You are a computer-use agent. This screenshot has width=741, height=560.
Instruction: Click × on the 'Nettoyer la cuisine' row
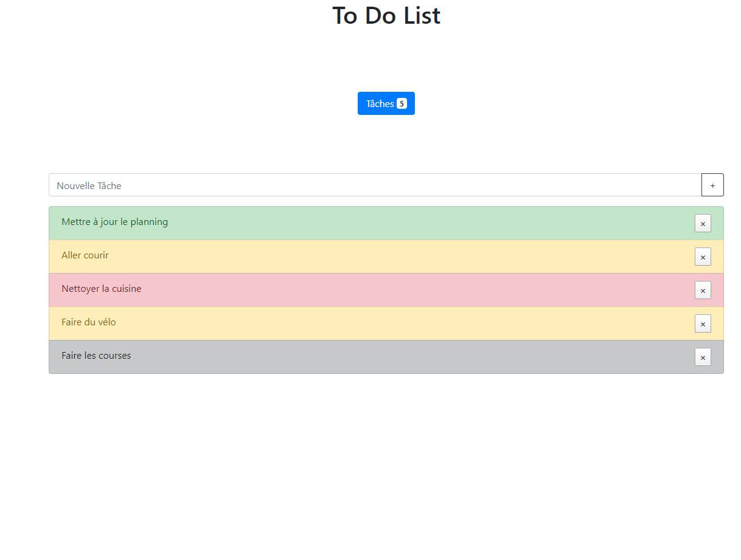pos(703,291)
